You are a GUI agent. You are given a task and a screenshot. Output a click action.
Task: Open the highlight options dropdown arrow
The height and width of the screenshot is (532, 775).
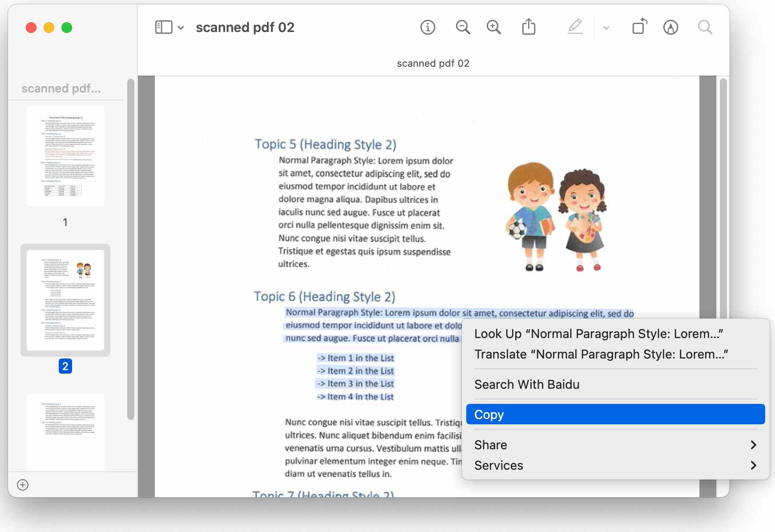coord(605,27)
